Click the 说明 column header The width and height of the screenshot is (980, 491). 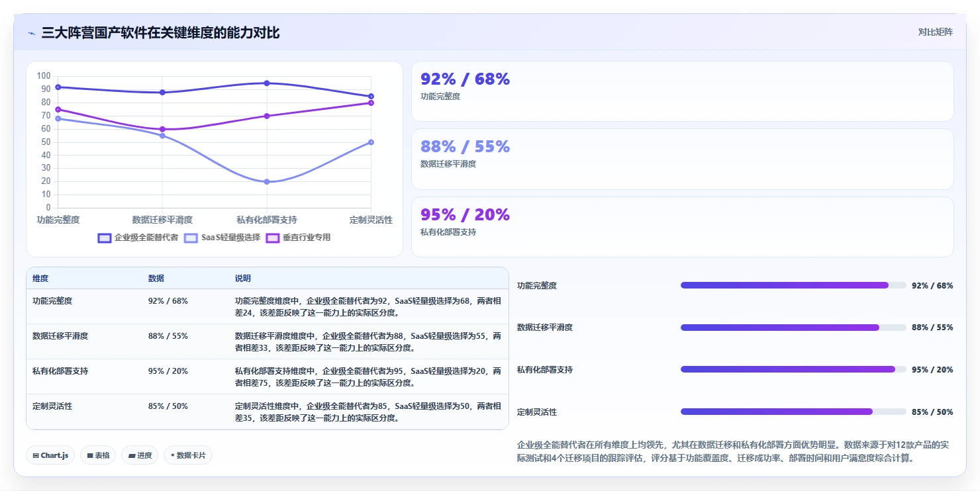(243, 279)
